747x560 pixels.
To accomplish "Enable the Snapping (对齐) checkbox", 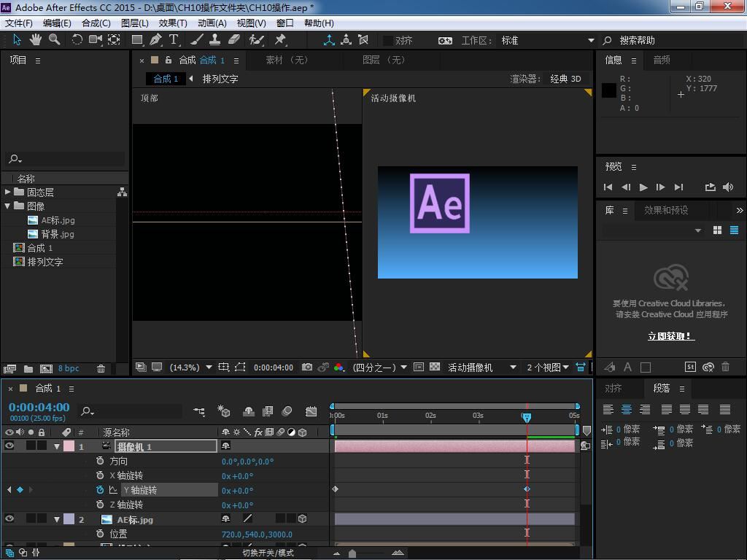I will [x=388, y=41].
